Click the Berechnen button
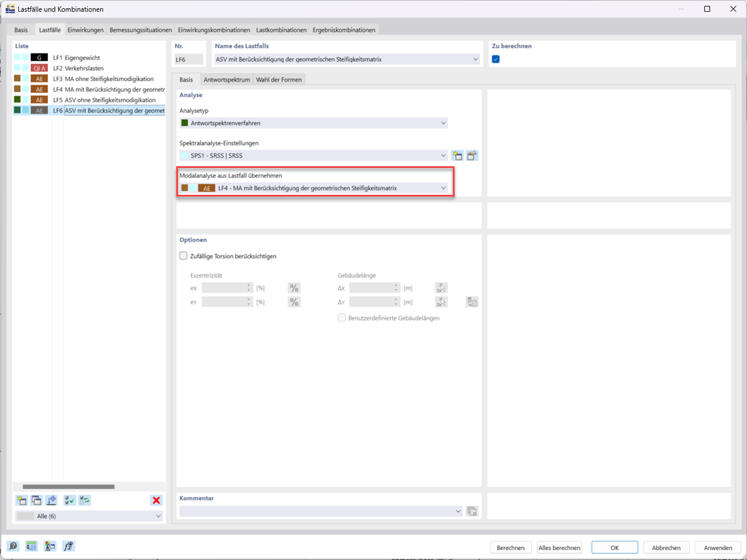 511,548
